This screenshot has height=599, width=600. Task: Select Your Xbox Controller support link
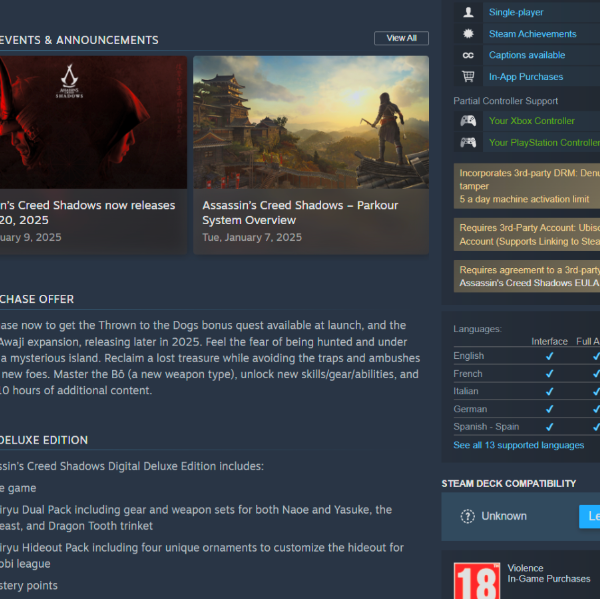(532, 121)
